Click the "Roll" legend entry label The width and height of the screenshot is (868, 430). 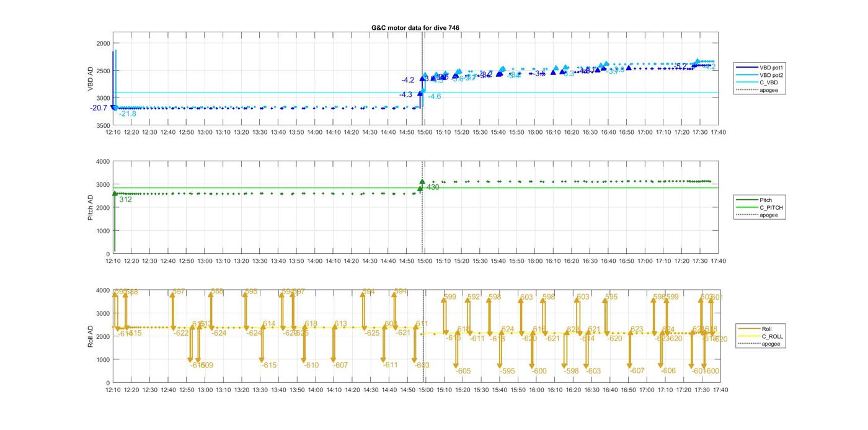pos(768,329)
